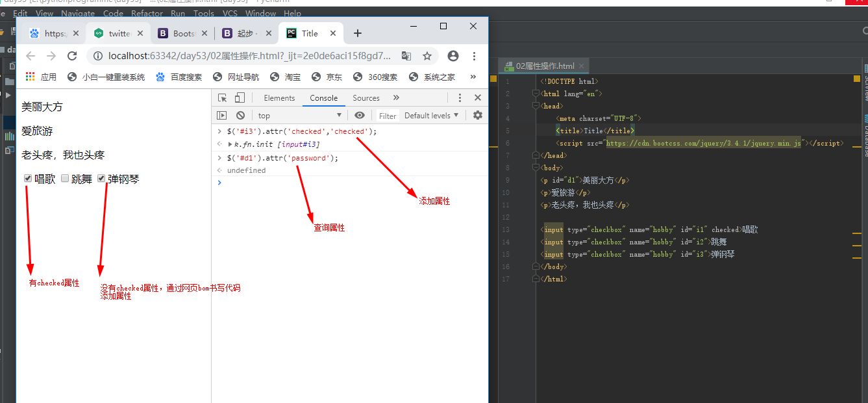Open Chrome's three-dot menu
The width and height of the screenshot is (868, 403).
pos(475,56)
